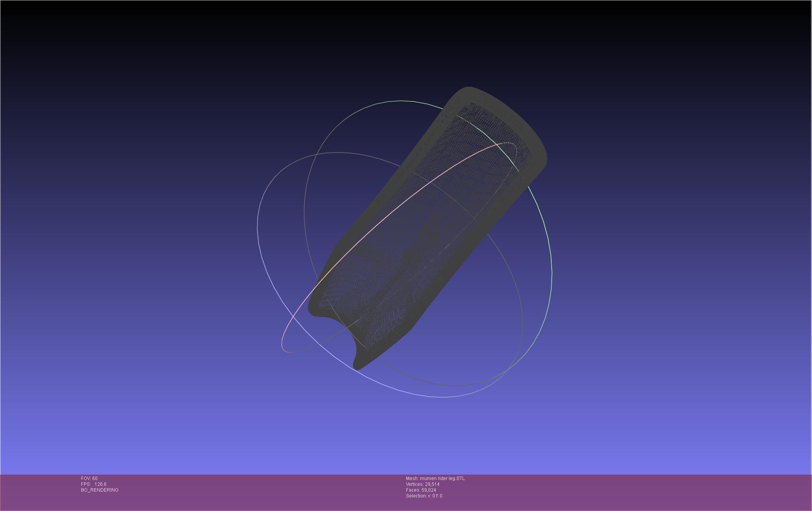Click 'Selection: v: 0 f: 0' text

(x=424, y=496)
